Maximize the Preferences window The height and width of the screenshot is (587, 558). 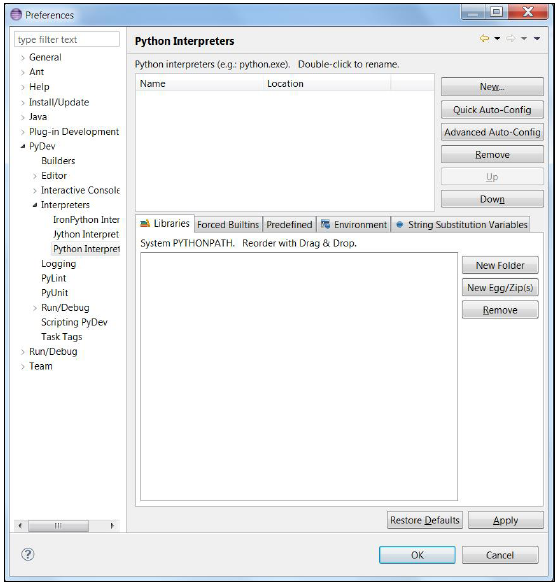(496, 12)
